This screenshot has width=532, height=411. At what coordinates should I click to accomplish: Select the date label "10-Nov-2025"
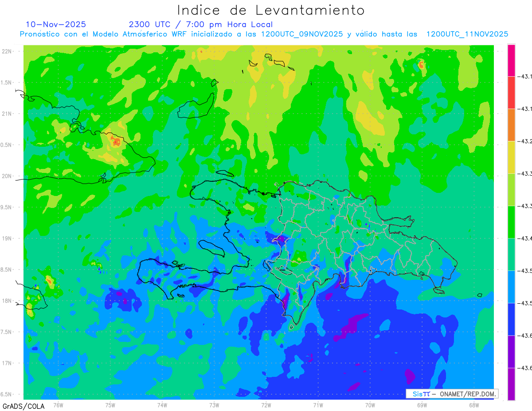56,24
